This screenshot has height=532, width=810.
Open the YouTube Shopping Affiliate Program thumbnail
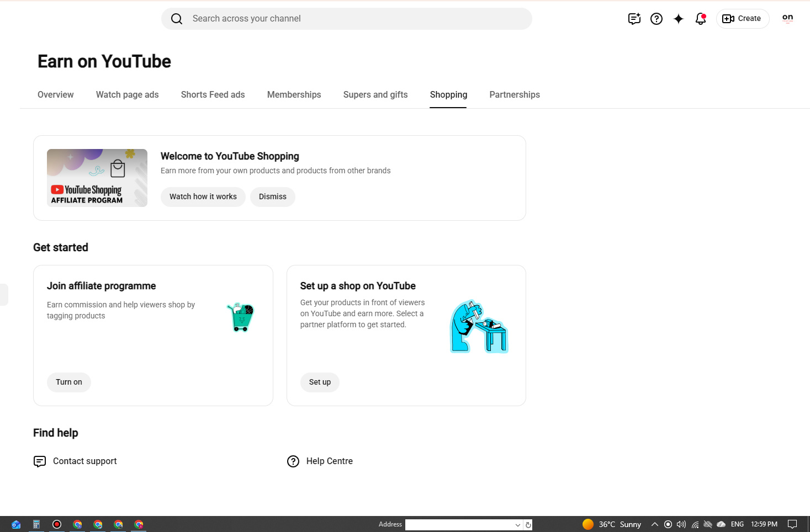[97, 178]
